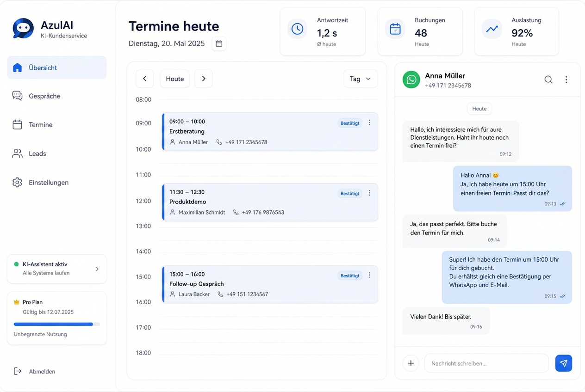Open the calendar date picker icon beside the date
Screen dimensions: 585x392
pyautogui.click(x=219, y=43)
